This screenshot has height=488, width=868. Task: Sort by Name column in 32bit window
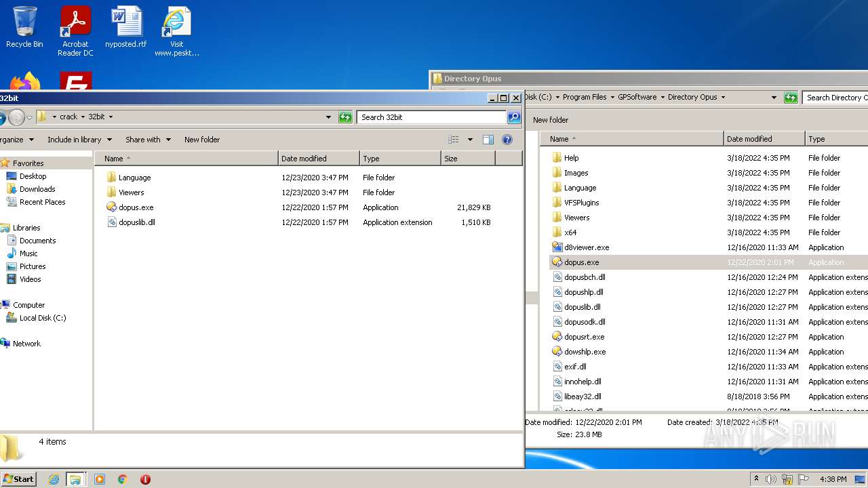pyautogui.click(x=186, y=159)
